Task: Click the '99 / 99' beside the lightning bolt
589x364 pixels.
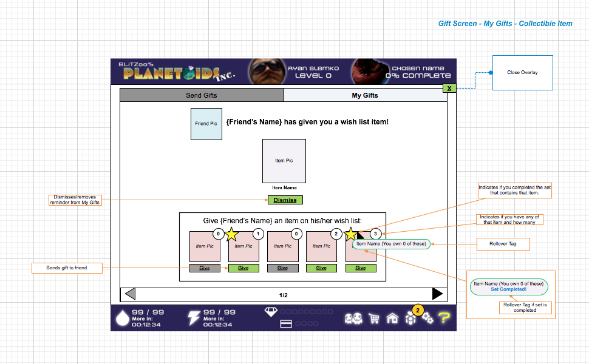Action: point(219,312)
